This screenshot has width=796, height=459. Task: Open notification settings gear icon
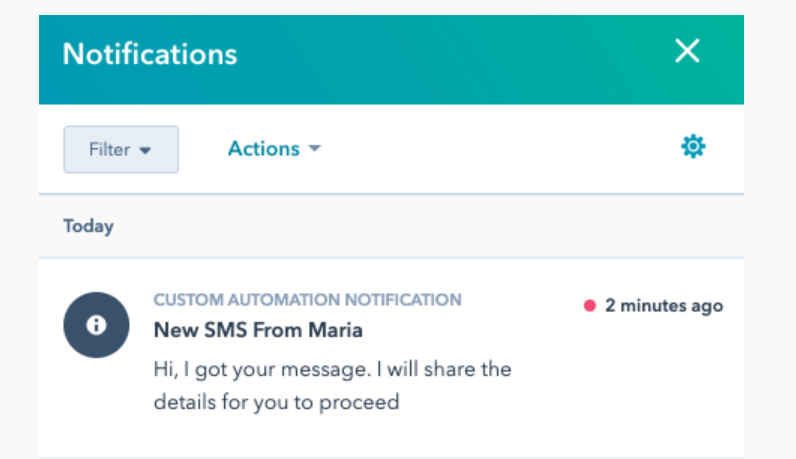693,147
